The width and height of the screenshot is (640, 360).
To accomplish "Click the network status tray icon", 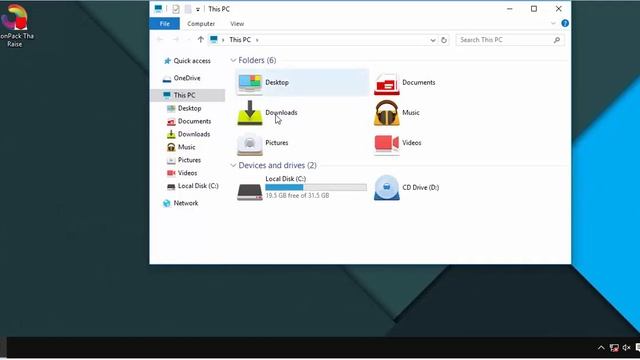I will [614, 348].
